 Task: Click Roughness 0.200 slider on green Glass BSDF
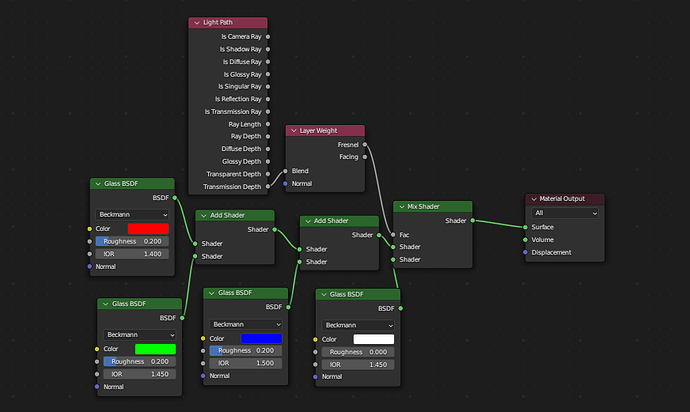139,361
